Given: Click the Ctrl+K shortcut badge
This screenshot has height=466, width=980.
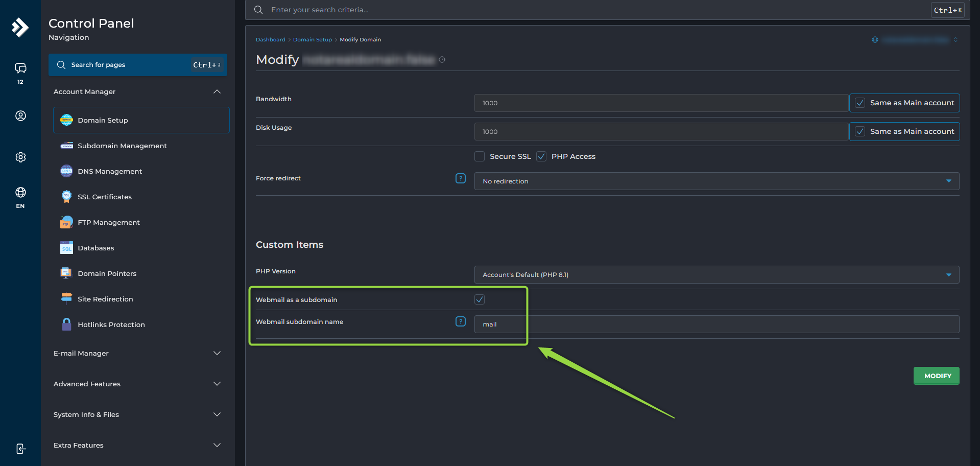Looking at the screenshot, I should [x=947, y=10].
